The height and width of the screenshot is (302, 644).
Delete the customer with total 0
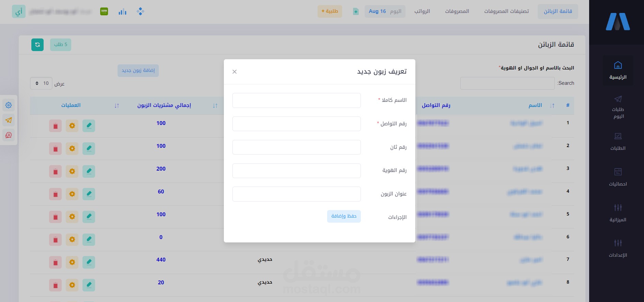[x=55, y=240]
